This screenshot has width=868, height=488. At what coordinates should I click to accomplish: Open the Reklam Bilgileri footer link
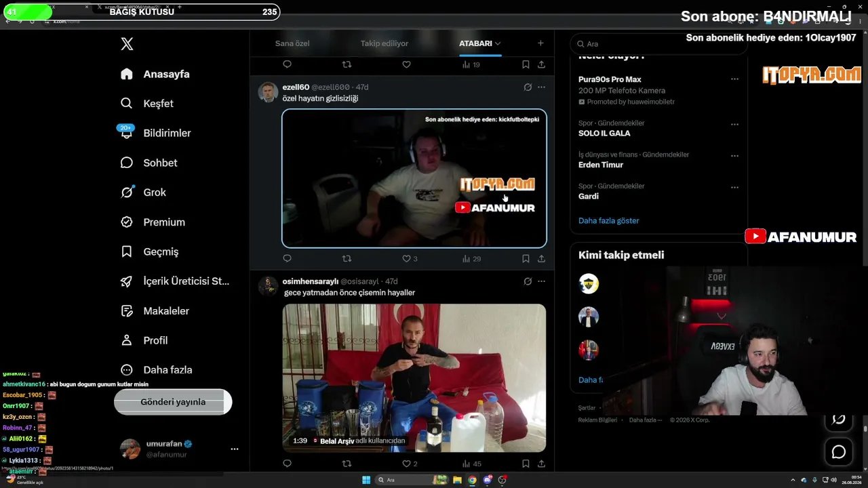click(x=597, y=420)
